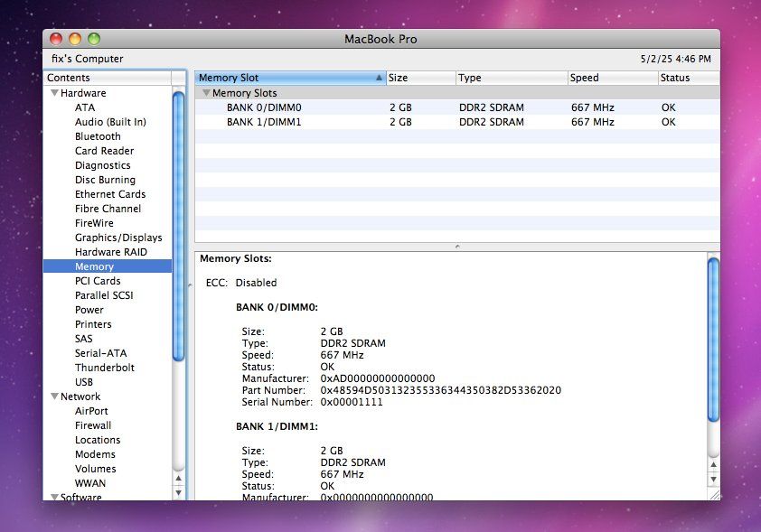Click the BANK 1/DIMM1 details heading
The width and height of the screenshot is (761, 532).
277,426
